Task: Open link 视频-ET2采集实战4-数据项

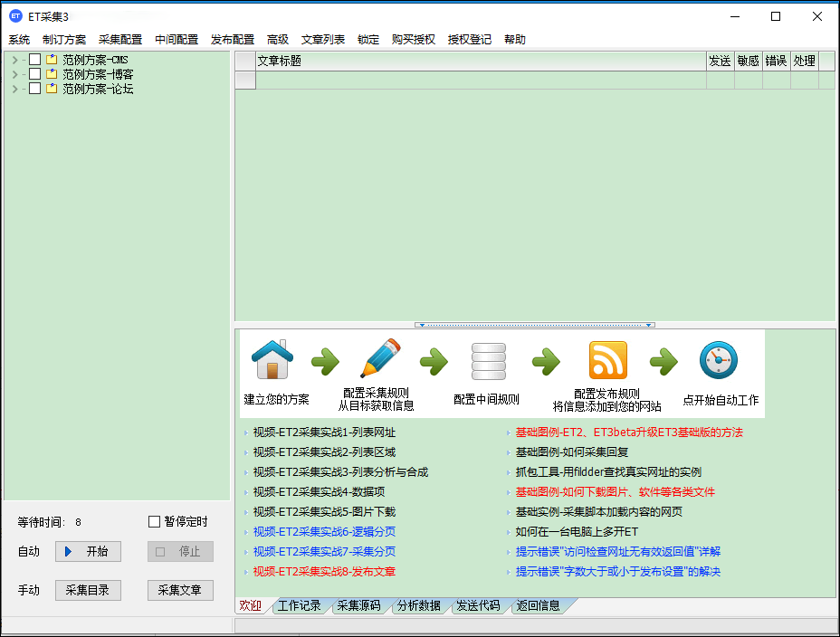Action: pos(319,492)
